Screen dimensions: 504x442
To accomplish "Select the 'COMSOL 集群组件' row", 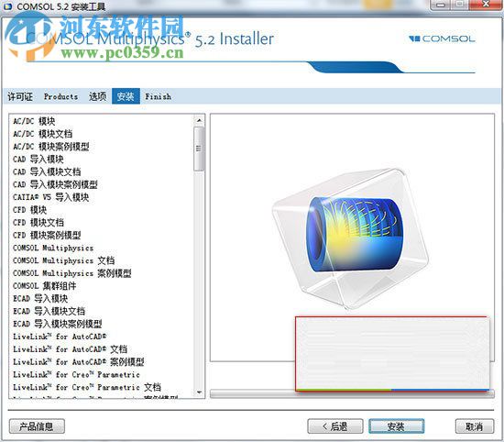I will 102,286.
